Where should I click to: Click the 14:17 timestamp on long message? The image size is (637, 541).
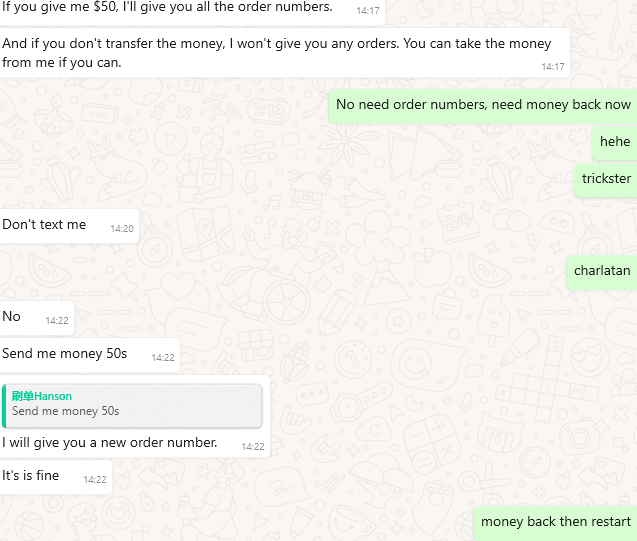[x=553, y=67]
